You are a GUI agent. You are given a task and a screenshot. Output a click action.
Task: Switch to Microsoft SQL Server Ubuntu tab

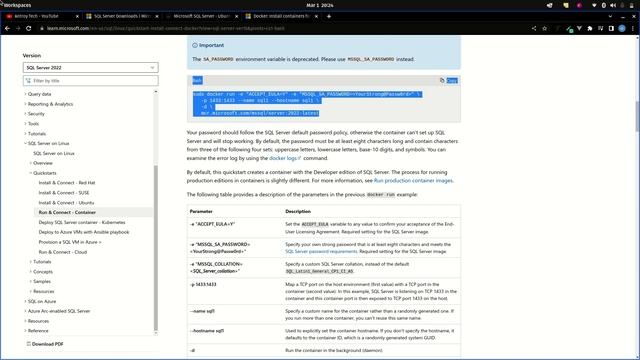[x=201, y=16]
